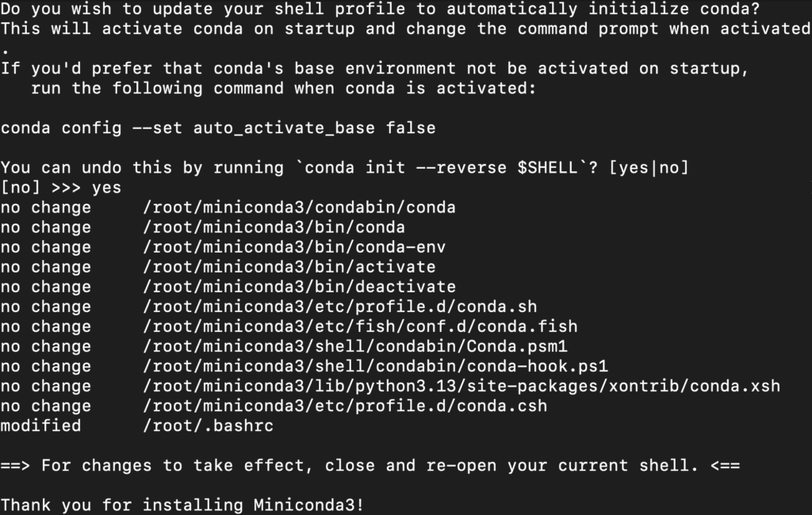Click the profile.d/conda.sh path

pyautogui.click(x=339, y=307)
